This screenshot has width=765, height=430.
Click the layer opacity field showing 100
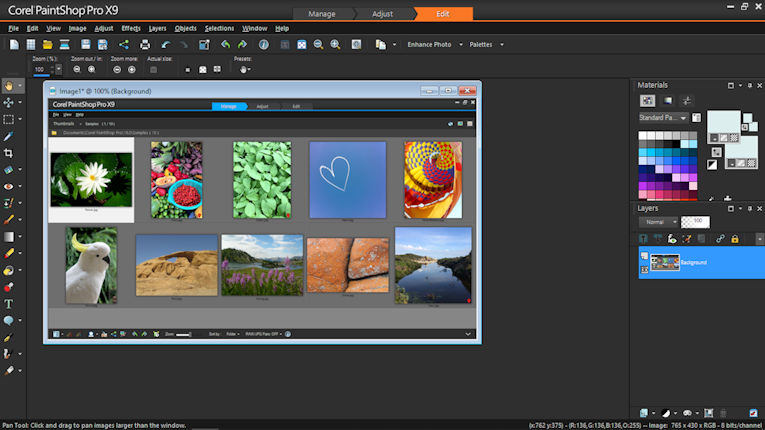(x=695, y=222)
